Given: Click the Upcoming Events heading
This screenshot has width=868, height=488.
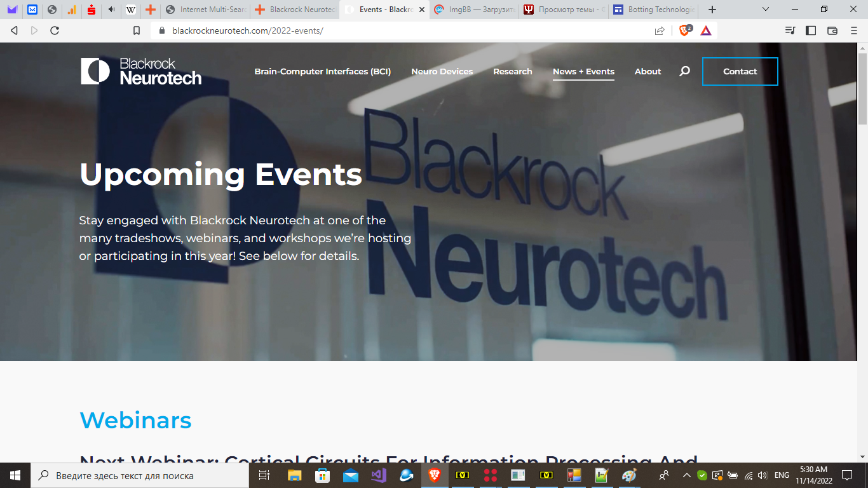Looking at the screenshot, I should click(x=220, y=174).
